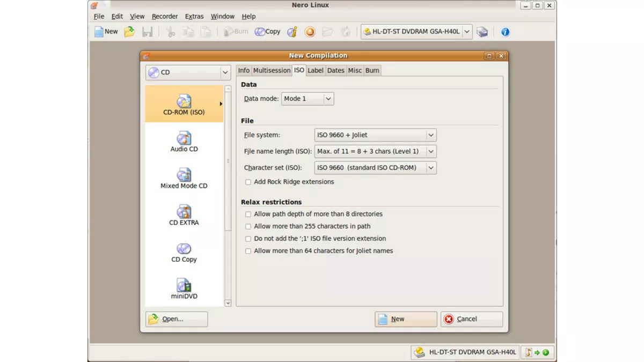Viewport: 644px width, 362px height.
Task: Check allow more than 255 characters in path
Action: point(248,226)
